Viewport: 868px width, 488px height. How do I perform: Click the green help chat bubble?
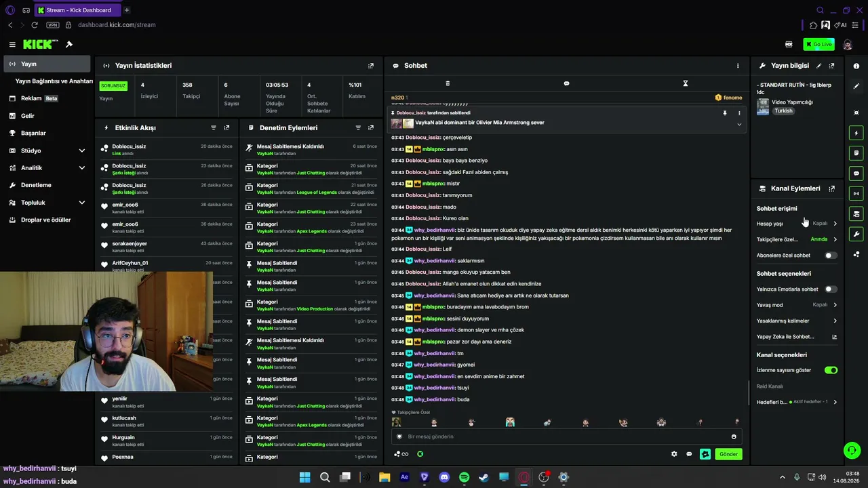(852, 450)
